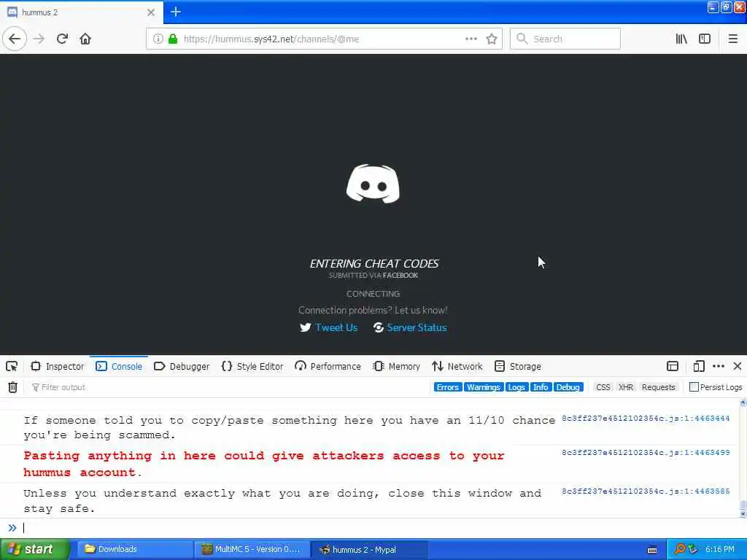Toggle the browser sidebar

click(x=705, y=39)
